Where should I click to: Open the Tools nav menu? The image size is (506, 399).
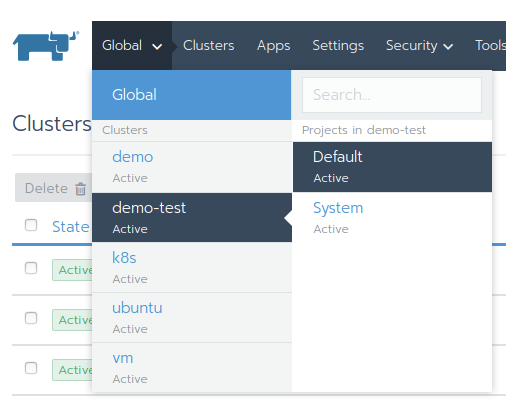(x=490, y=46)
